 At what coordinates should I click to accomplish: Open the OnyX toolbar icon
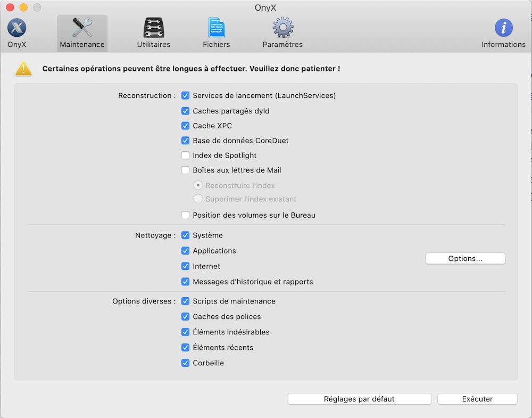click(x=16, y=28)
